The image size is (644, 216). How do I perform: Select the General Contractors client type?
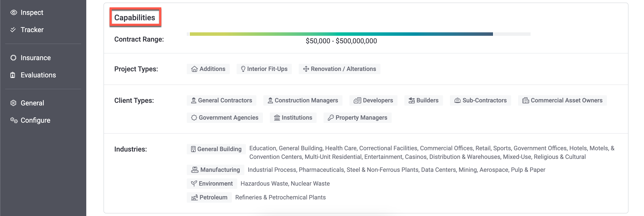click(x=221, y=100)
